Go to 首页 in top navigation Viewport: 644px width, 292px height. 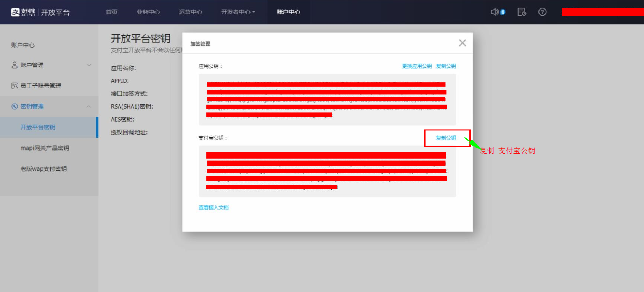[112, 12]
